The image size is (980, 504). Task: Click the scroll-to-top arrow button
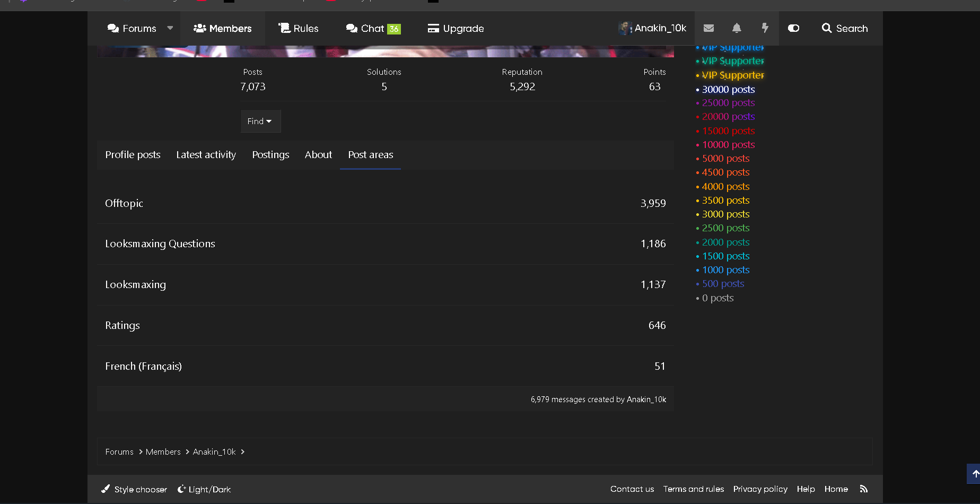click(x=974, y=474)
